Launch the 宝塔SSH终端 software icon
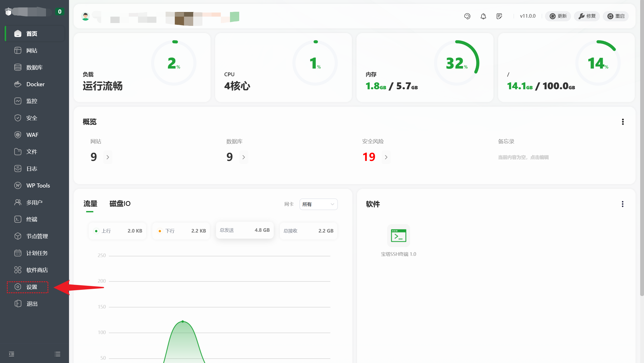This screenshot has height=363, width=644. [398, 236]
